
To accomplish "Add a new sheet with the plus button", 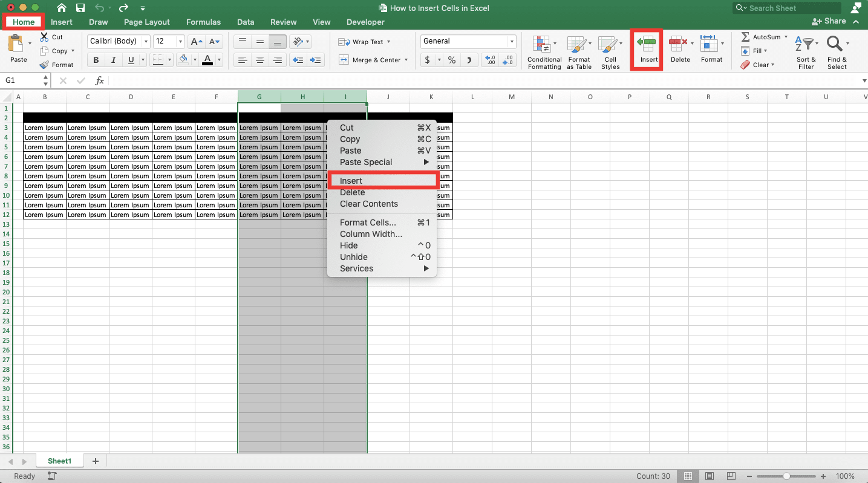I will point(95,461).
